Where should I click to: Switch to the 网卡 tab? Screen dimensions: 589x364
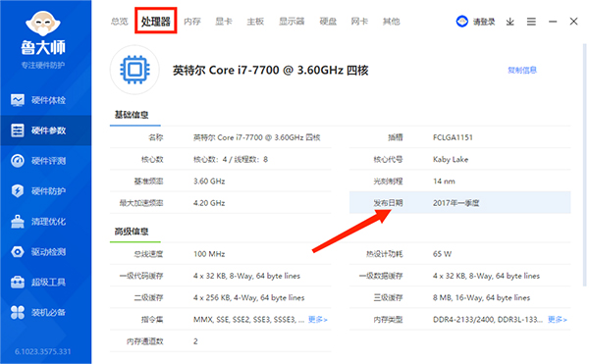point(359,22)
